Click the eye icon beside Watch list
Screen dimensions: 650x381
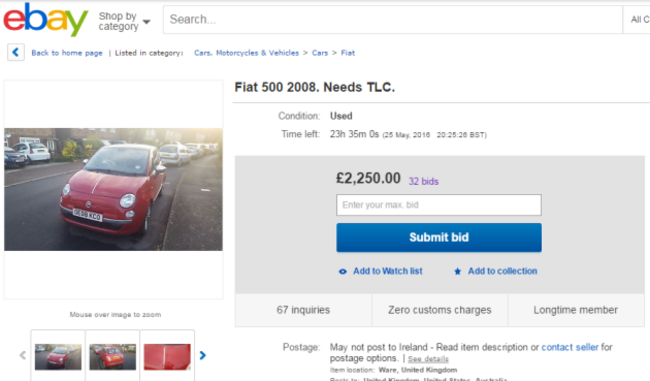[342, 272]
